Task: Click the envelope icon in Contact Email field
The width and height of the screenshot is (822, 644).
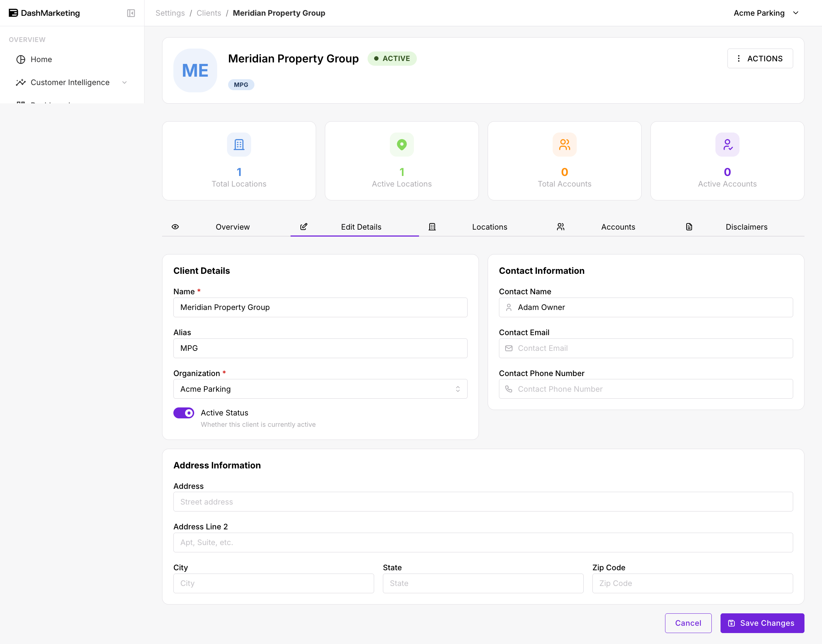Action: [x=509, y=348]
